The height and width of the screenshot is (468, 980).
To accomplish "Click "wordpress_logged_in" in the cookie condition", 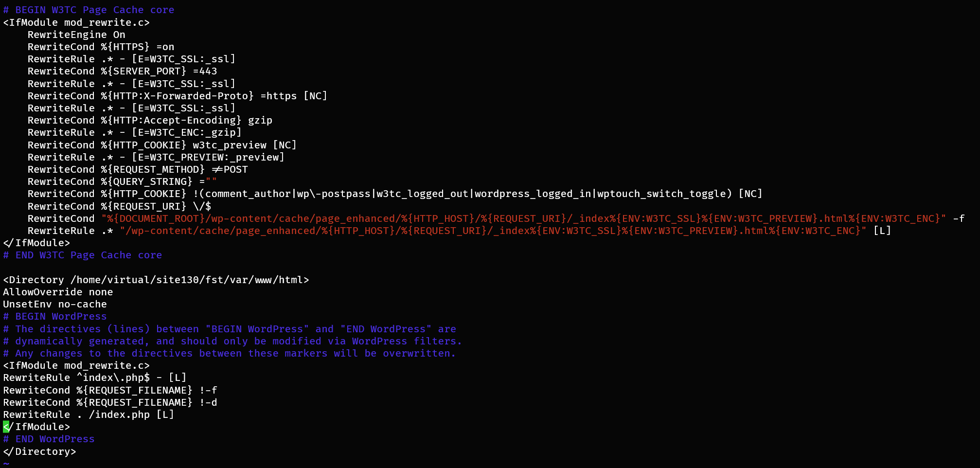I will coord(533,194).
